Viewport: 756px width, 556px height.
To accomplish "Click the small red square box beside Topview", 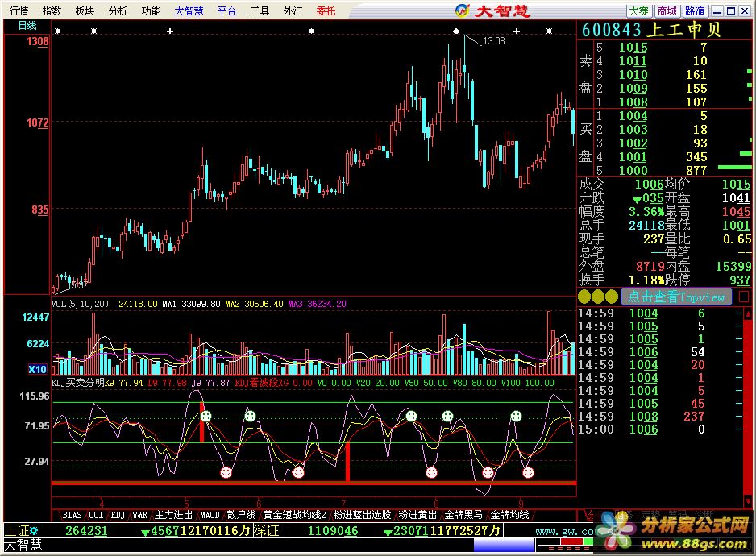I will click(x=745, y=296).
